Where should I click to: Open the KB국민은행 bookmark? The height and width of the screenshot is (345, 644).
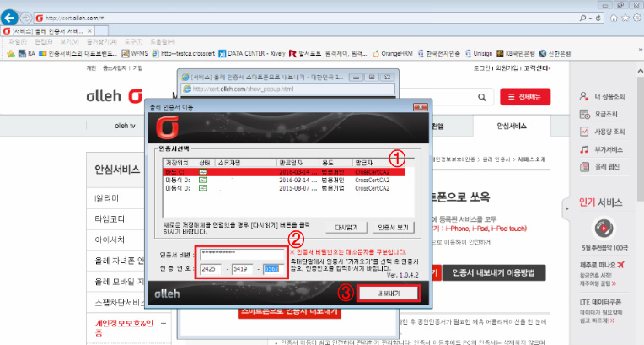point(516,53)
